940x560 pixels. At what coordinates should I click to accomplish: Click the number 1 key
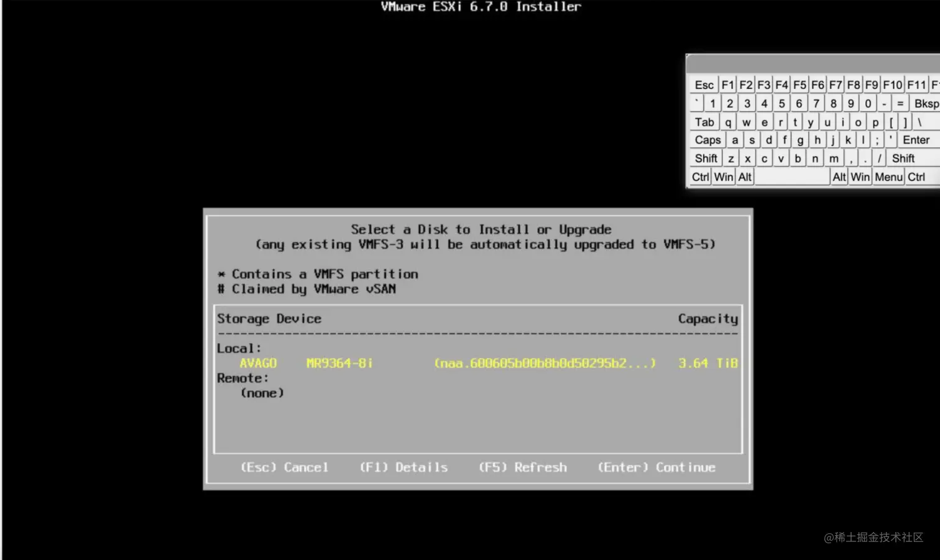coord(712,103)
